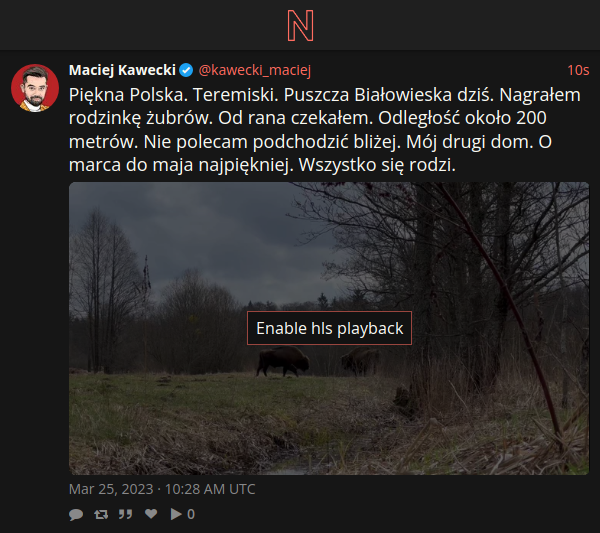Open the @kawecki_maciej handle link

(255, 70)
